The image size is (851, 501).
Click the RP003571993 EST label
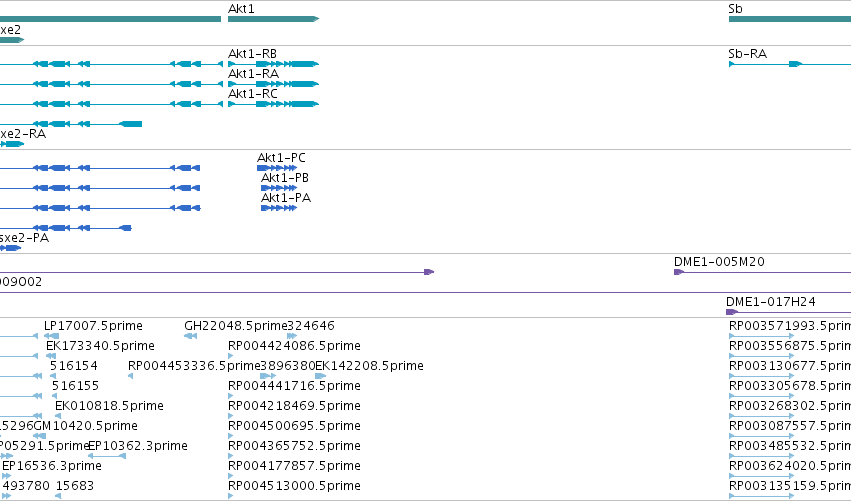click(x=790, y=326)
